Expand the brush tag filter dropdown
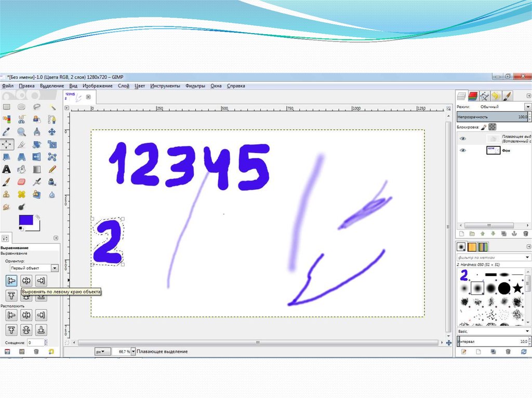This screenshot has width=532, height=398. 527,257
